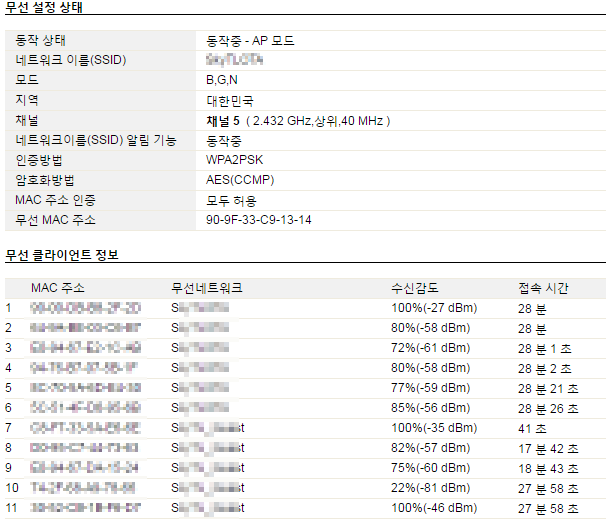Screen dimensions: 609x519
Task: Click the MAC 주소 column header
Action: (x=57, y=288)
